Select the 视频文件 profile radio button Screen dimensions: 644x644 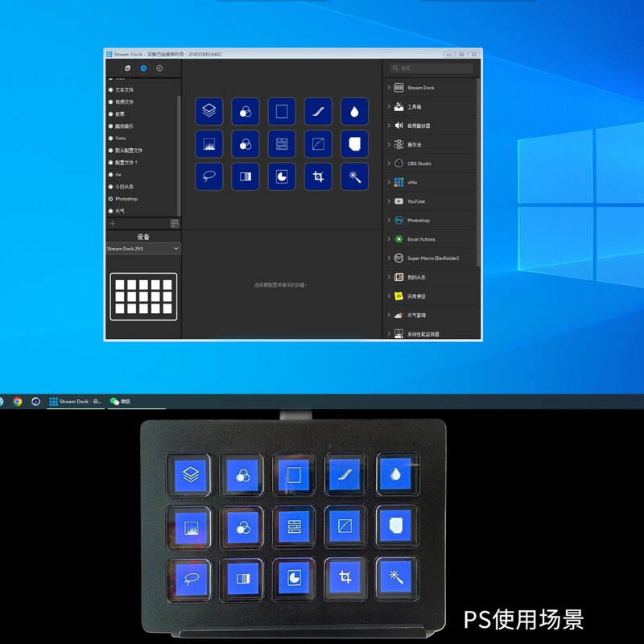(x=110, y=102)
